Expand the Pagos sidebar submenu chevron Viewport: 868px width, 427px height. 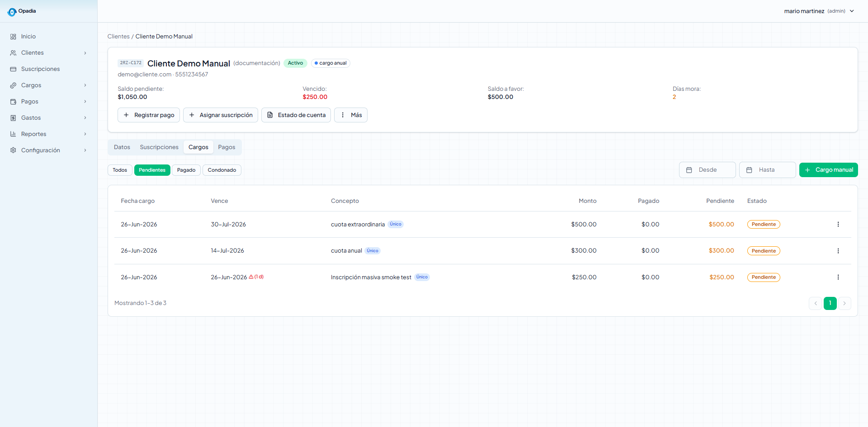coord(85,102)
